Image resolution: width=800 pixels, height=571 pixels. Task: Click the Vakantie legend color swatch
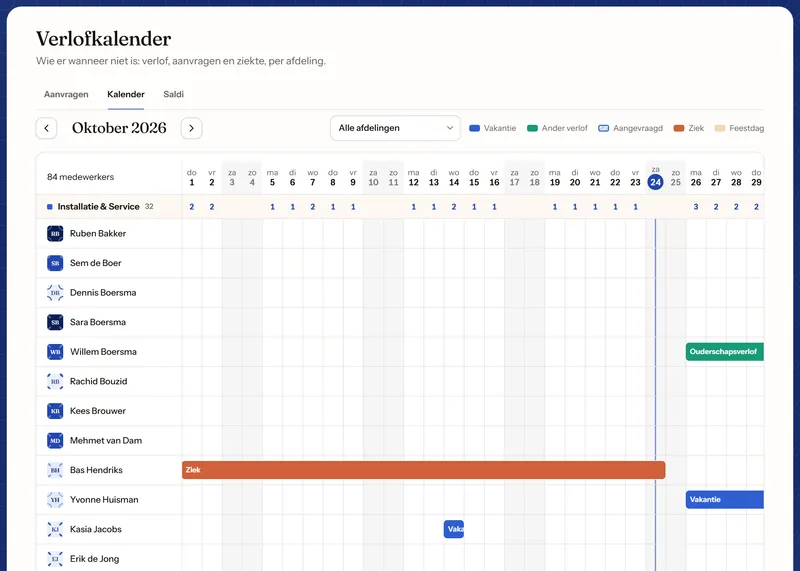click(x=474, y=129)
